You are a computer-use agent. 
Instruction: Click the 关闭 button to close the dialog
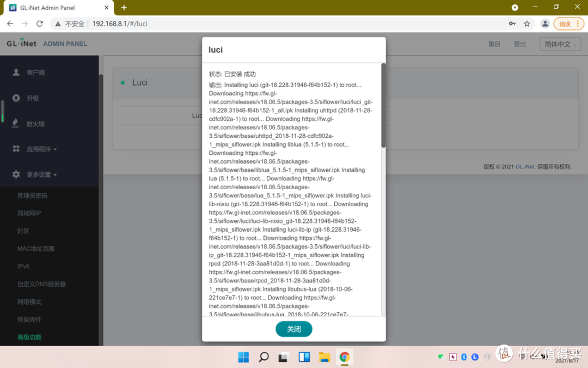(x=293, y=329)
